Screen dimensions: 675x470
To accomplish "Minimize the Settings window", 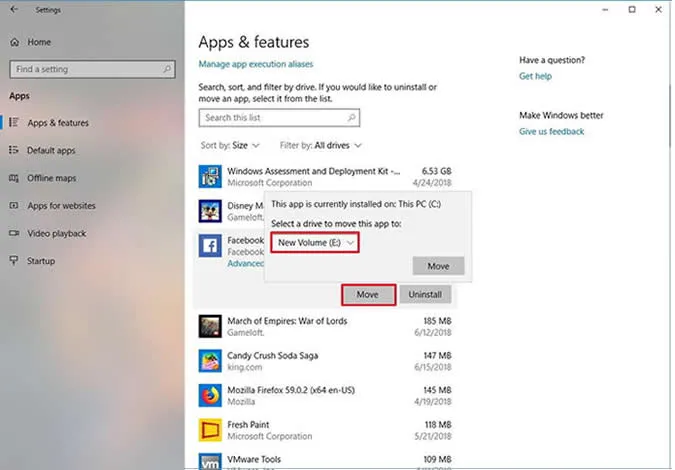I will click(x=605, y=9).
